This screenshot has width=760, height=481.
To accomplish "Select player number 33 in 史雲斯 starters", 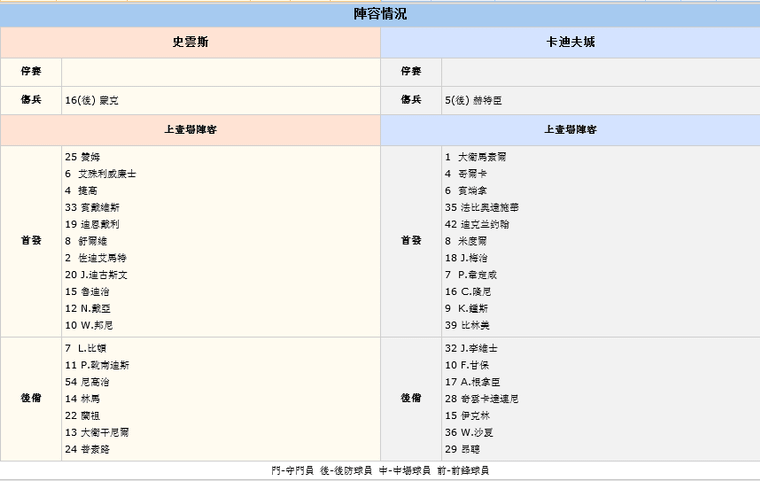I will coord(92,208).
